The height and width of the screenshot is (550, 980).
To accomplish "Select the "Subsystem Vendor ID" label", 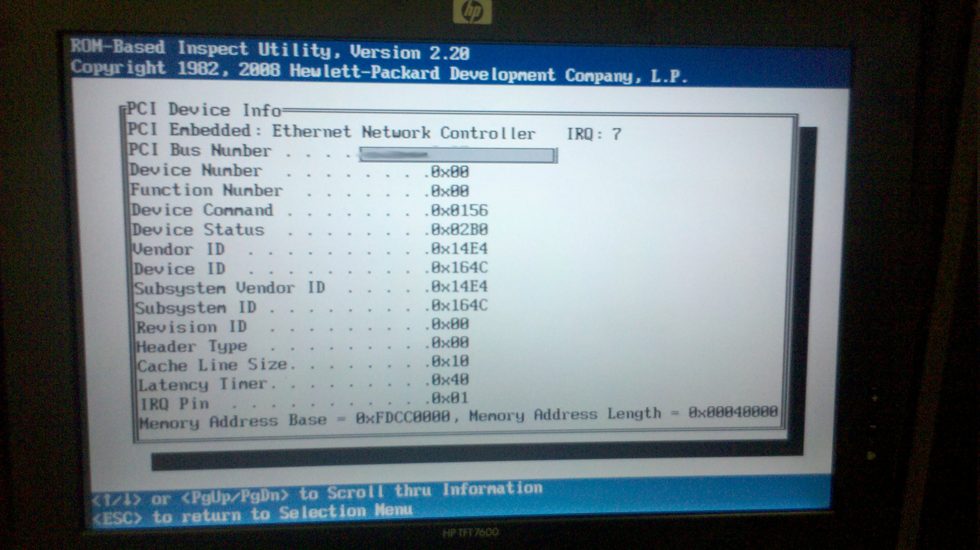I will [230, 288].
